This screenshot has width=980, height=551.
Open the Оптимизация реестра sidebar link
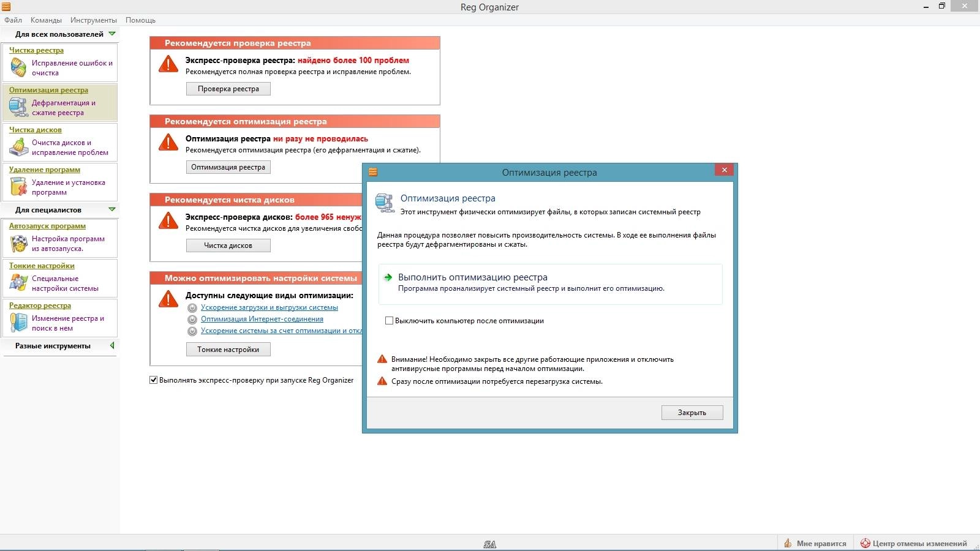coord(48,90)
